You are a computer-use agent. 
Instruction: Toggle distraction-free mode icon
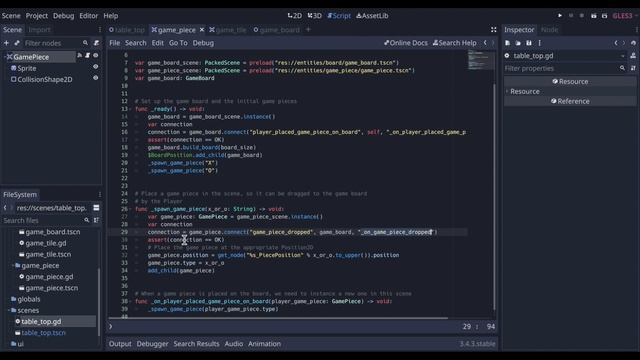click(x=493, y=29)
